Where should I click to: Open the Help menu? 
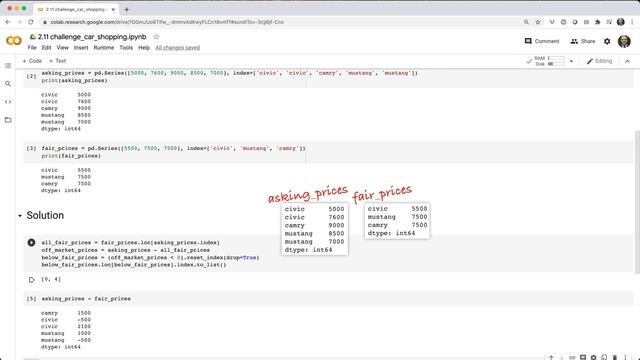click(x=144, y=48)
